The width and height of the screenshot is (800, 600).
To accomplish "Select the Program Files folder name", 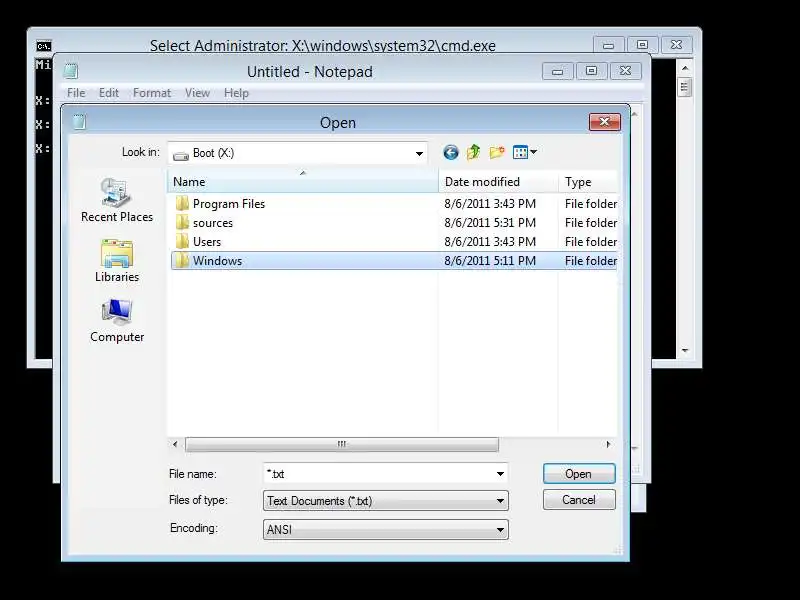I will (x=229, y=204).
